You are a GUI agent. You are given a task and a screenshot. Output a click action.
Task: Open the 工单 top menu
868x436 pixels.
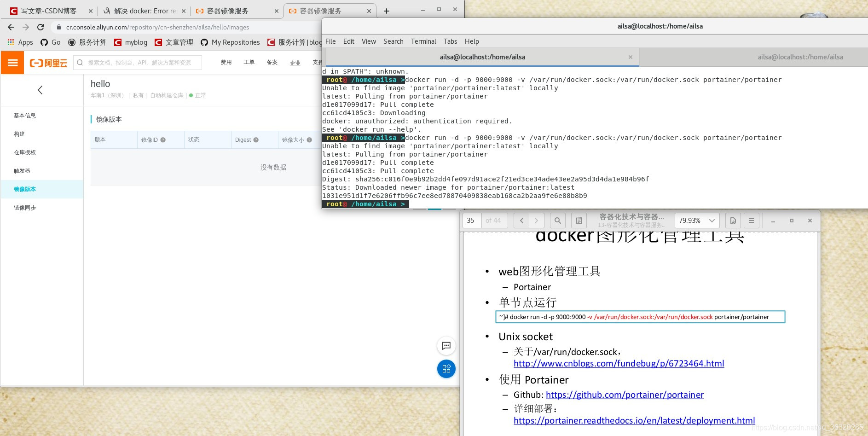point(249,63)
